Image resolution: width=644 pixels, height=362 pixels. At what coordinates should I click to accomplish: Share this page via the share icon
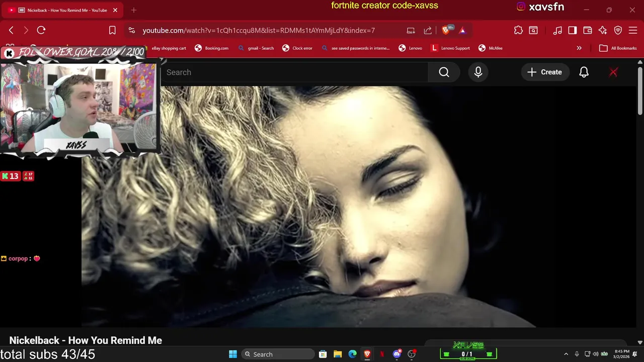point(428,30)
